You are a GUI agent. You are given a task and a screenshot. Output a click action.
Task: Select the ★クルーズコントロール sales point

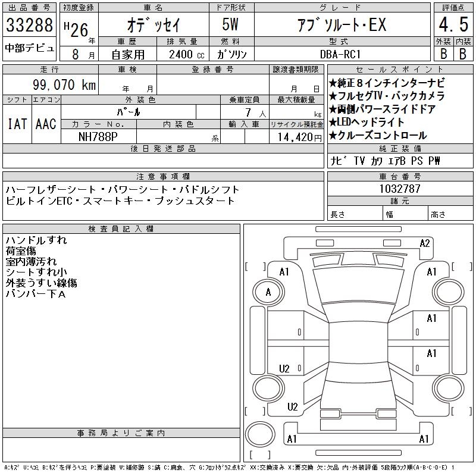tap(378, 135)
